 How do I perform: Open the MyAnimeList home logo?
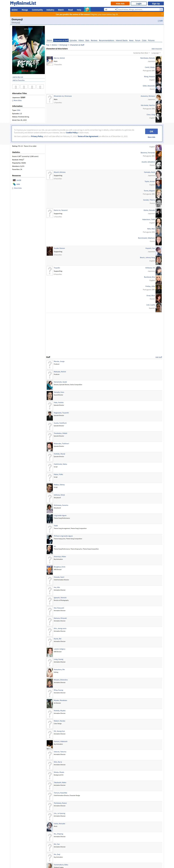23,3
